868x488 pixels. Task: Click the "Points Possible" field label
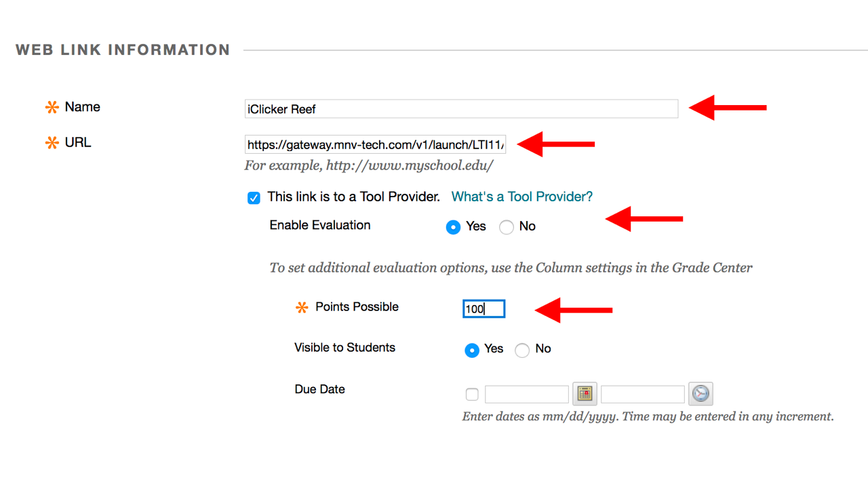click(x=357, y=307)
